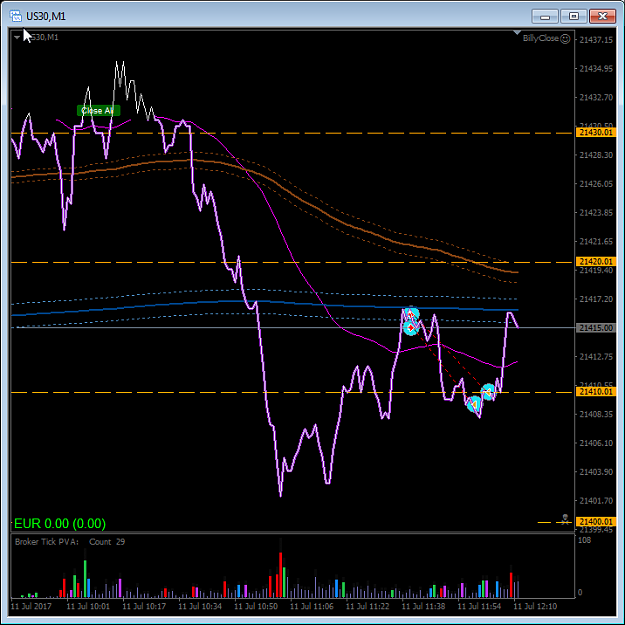Click the green Close All button
Viewport: 625px width, 625px height.
(98, 110)
